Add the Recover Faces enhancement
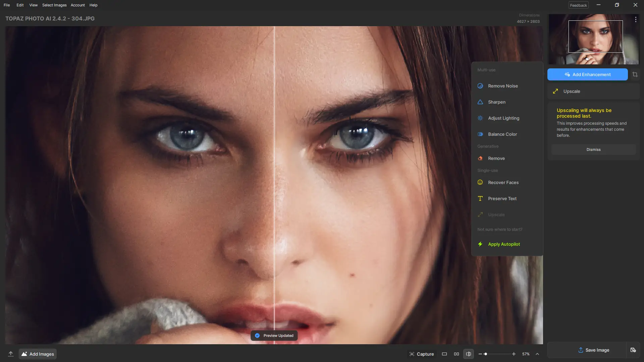The height and width of the screenshot is (362, 644). (503, 182)
